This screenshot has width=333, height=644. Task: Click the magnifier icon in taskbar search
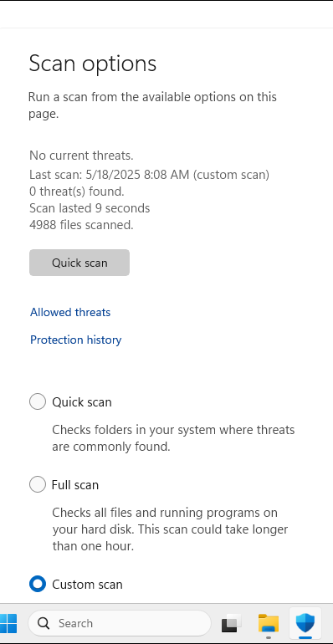(44, 623)
